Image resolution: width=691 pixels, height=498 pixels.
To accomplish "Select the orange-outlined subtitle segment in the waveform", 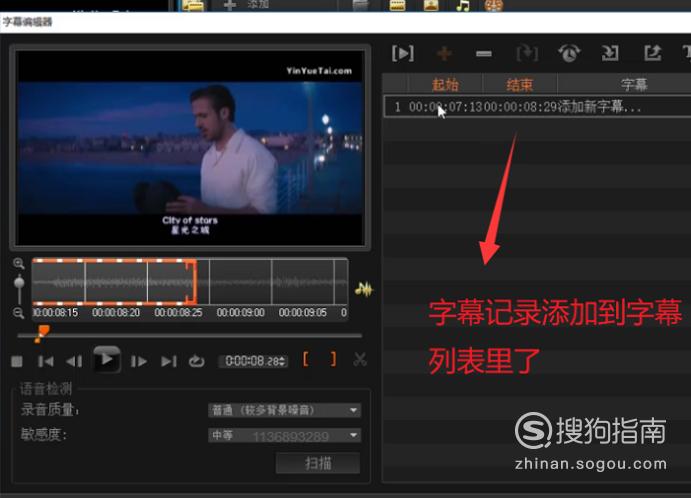I will 114,282.
